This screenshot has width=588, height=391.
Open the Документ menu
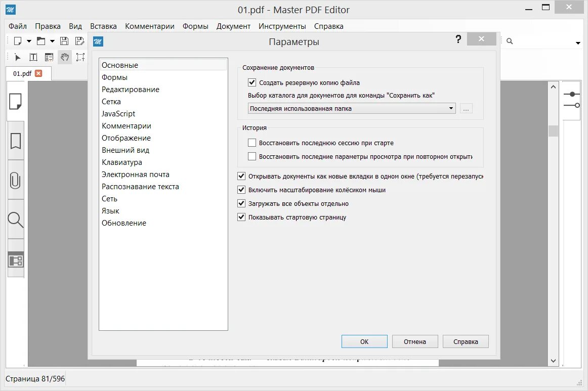click(x=233, y=26)
